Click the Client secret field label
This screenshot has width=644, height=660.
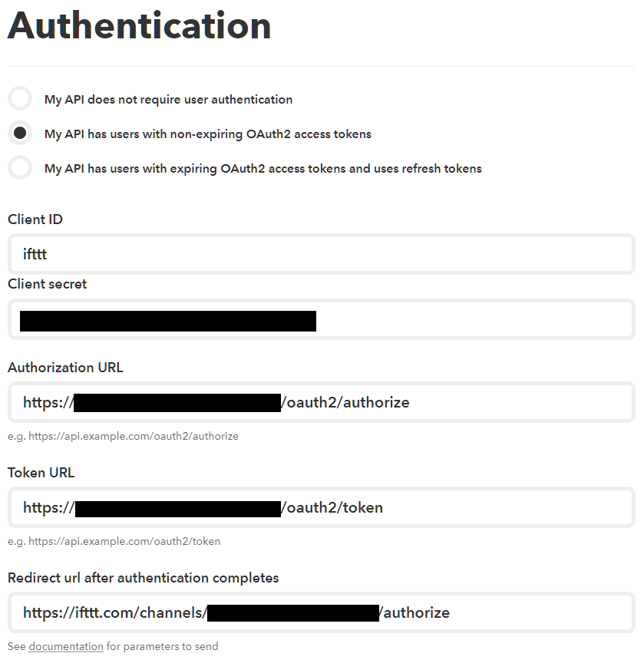(x=48, y=284)
